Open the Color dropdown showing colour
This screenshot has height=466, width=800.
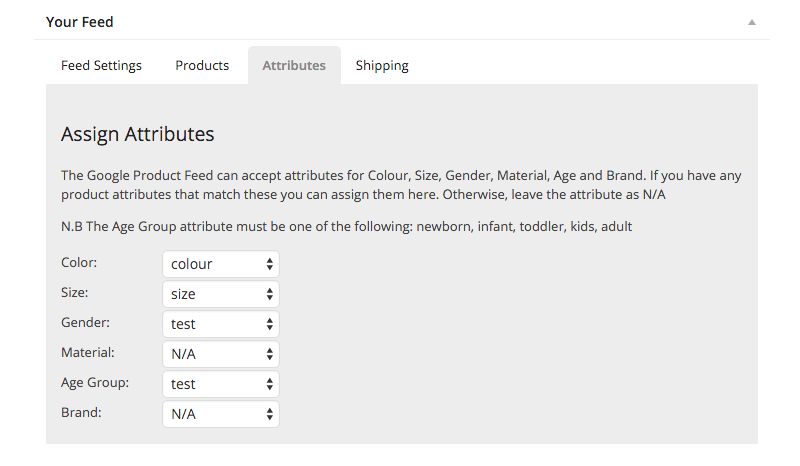221,264
